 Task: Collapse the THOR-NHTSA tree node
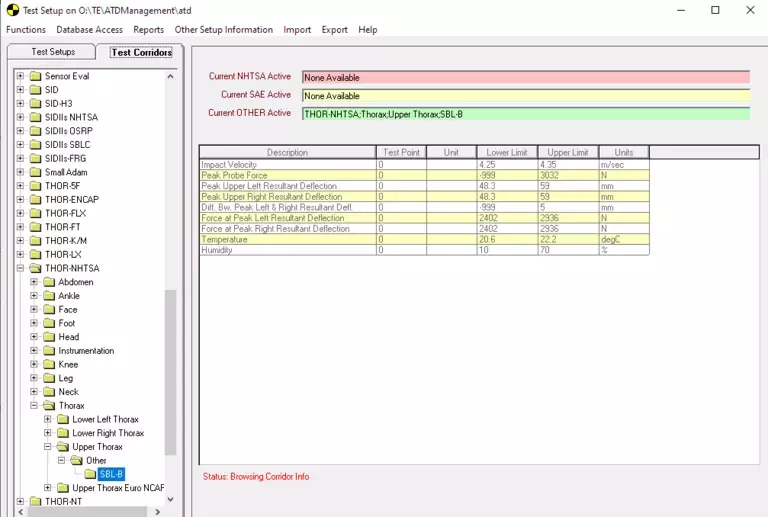click(20, 268)
